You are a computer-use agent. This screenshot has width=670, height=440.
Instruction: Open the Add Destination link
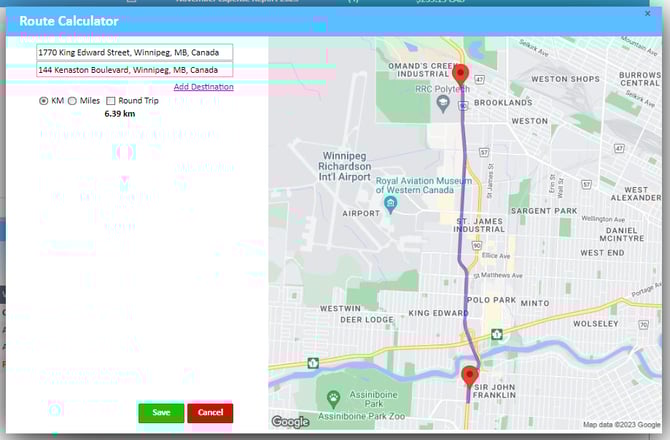coord(203,87)
